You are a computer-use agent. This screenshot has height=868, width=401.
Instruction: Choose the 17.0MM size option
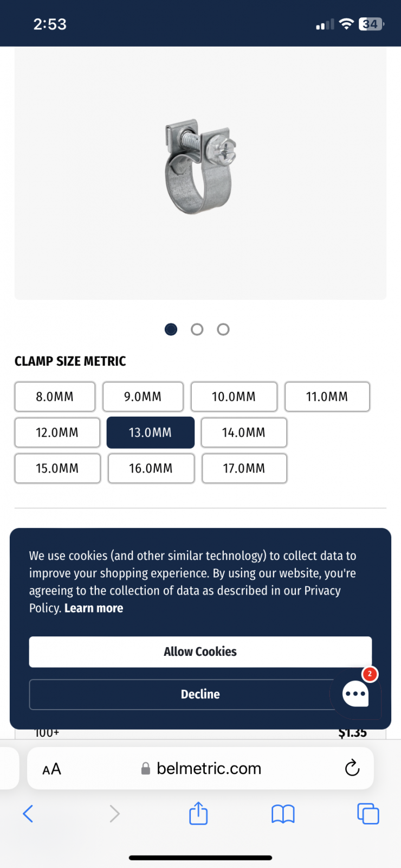point(244,468)
